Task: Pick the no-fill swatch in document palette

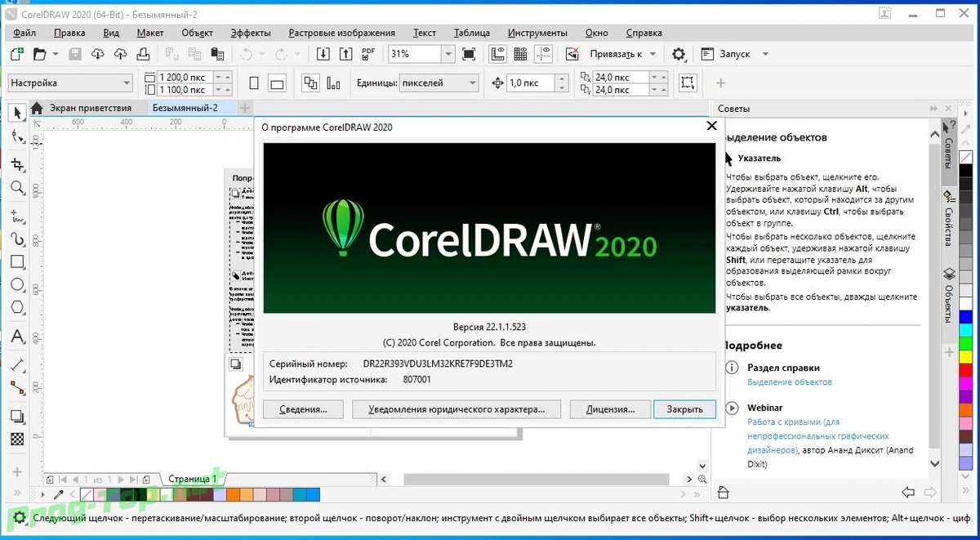Action: coord(87,494)
